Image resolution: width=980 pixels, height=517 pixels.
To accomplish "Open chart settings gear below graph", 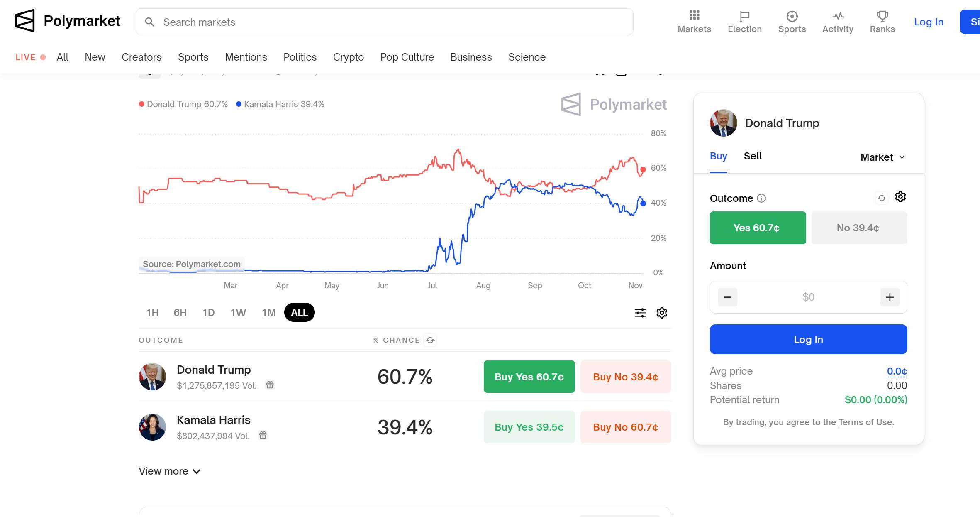I will click(x=662, y=313).
